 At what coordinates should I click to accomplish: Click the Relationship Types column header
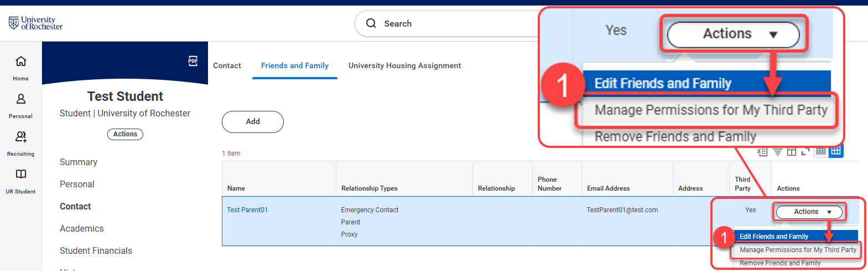tap(404, 179)
